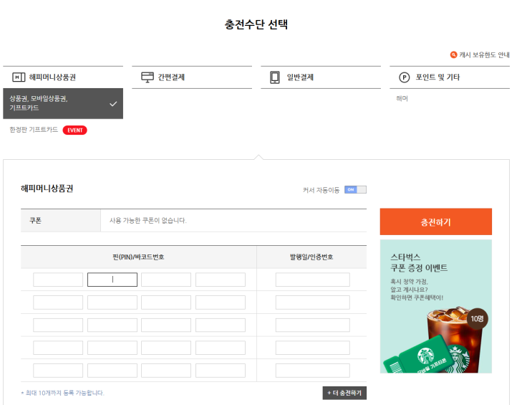Image resolution: width=532 pixels, height=405 pixels.
Task: Open the 해피머니상품권 tab
Action: (63, 77)
